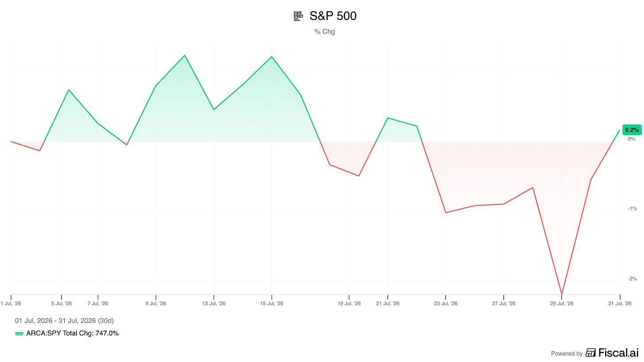Click the 15 Jul, '26 axis label
The width and height of the screenshot is (644, 362).
pos(272,304)
